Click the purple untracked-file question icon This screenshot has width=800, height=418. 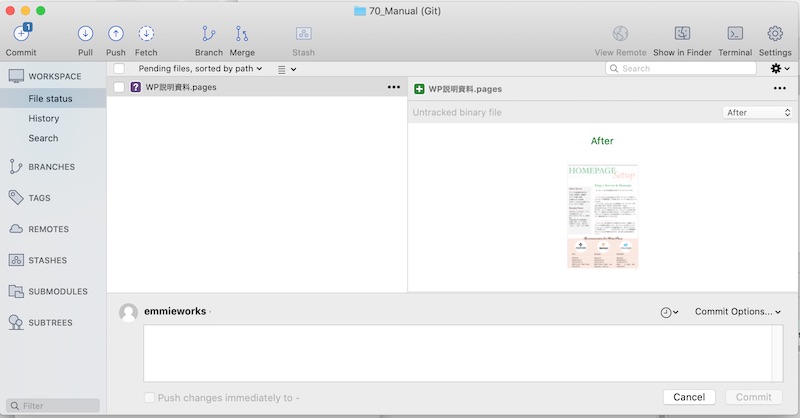(136, 87)
